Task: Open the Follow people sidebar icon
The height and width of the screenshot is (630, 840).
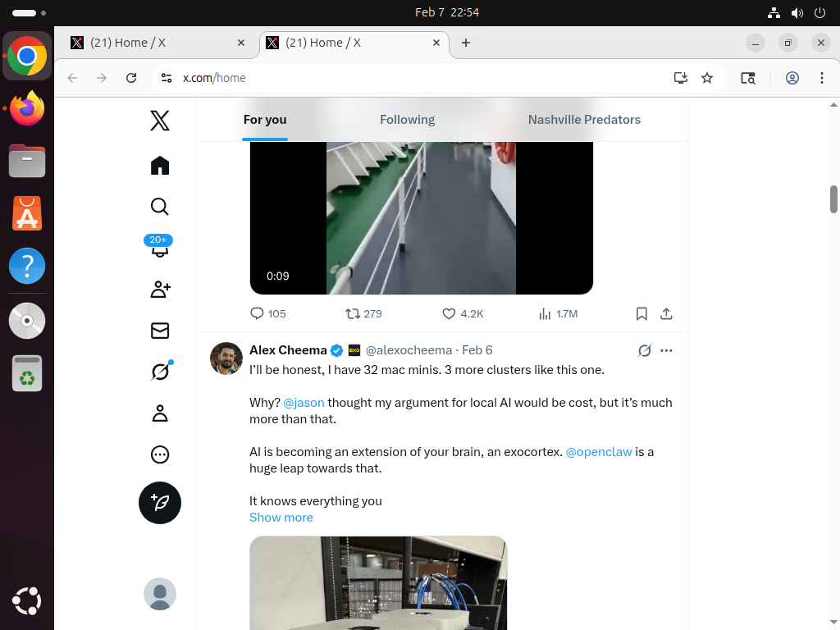Action: point(160,290)
